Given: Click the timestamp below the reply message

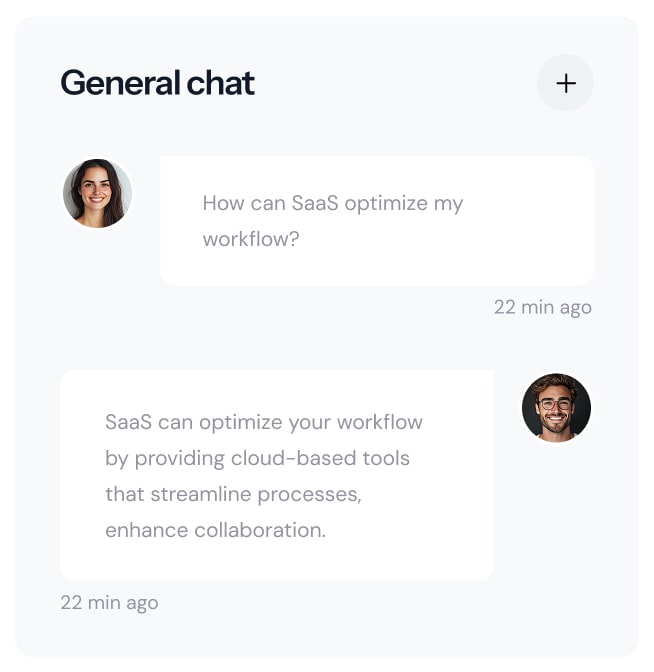Looking at the screenshot, I should pos(109,602).
